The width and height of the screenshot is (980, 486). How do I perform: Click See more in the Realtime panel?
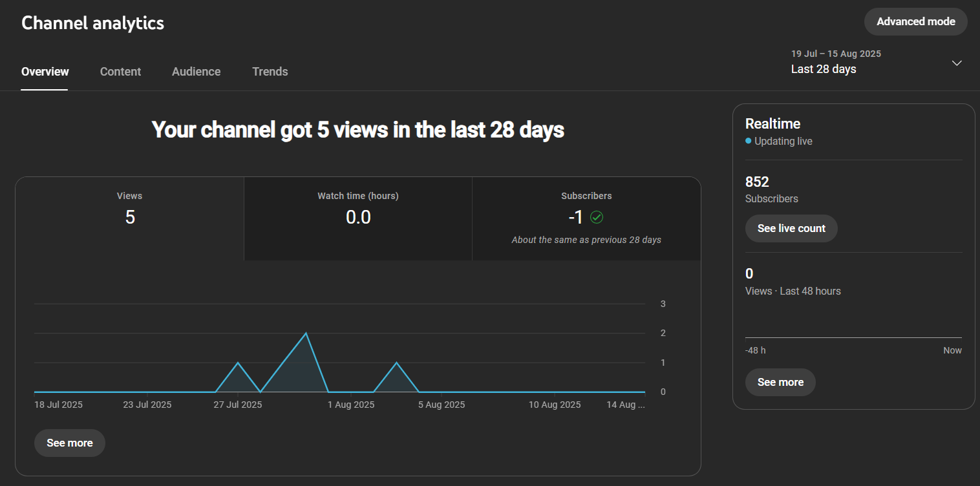pos(780,382)
